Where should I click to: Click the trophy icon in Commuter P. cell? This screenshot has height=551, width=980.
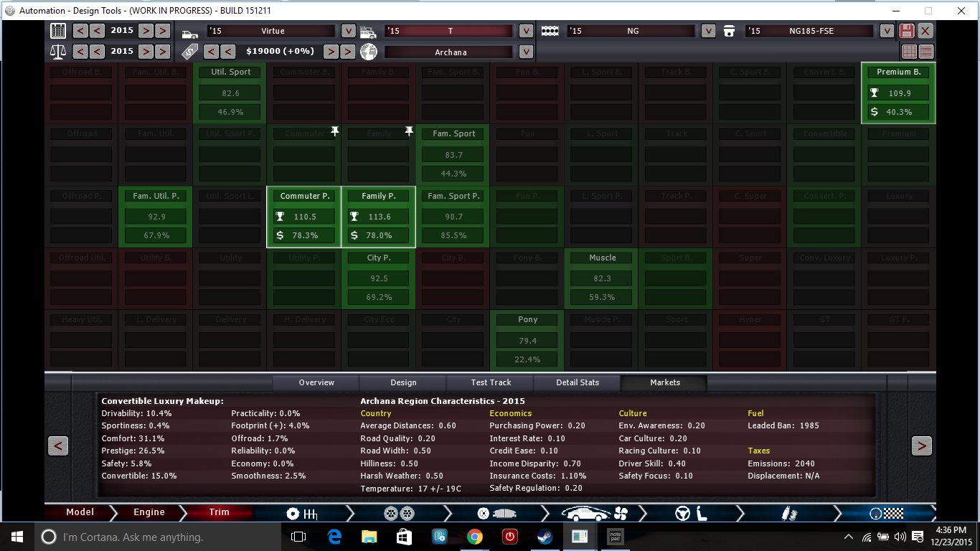(280, 217)
